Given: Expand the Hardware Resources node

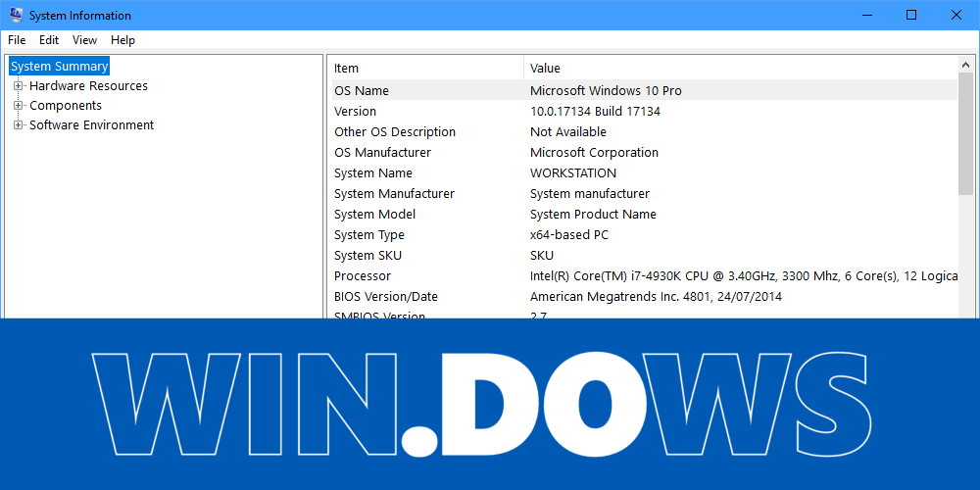Looking at the screenshot, I should click(18, 85).
